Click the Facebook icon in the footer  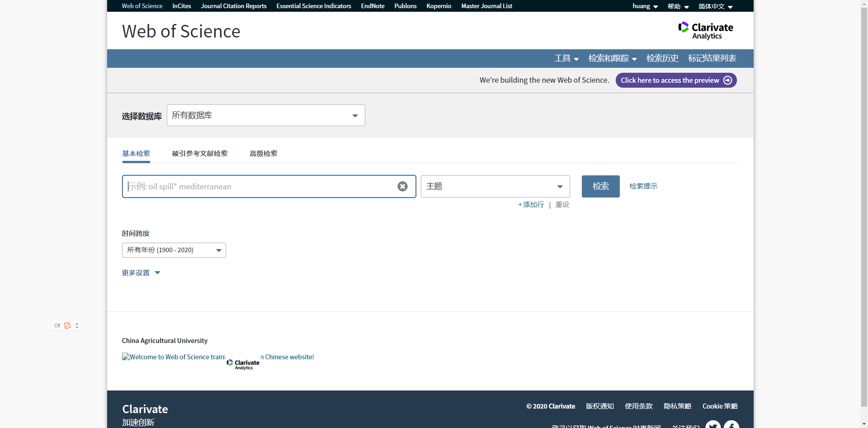tap(731, 425)
